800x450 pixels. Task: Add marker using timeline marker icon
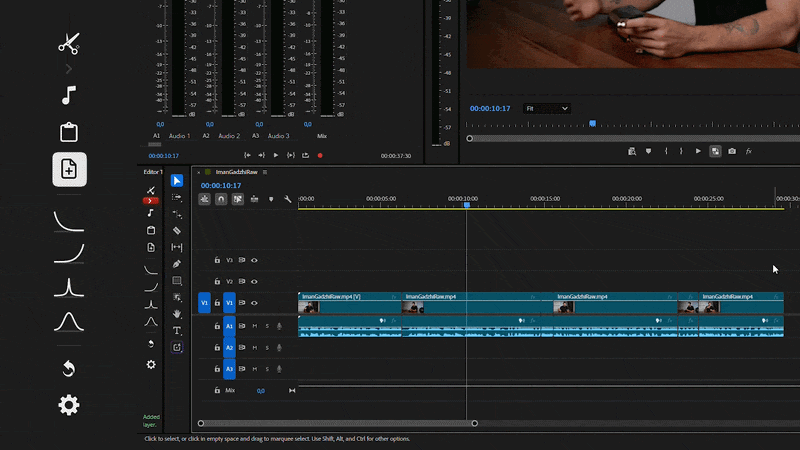click(x=271, y=199)
